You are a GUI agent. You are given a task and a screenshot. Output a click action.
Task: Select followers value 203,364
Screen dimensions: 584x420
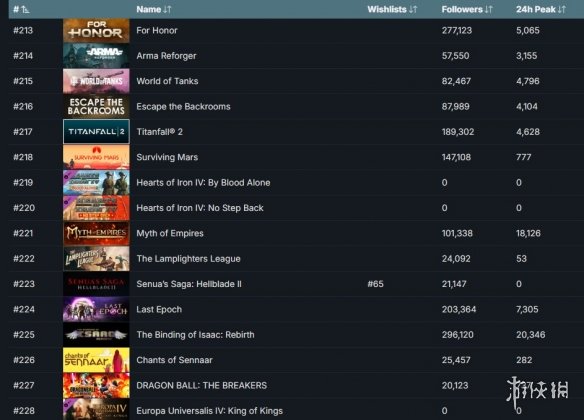pos(458,309)
